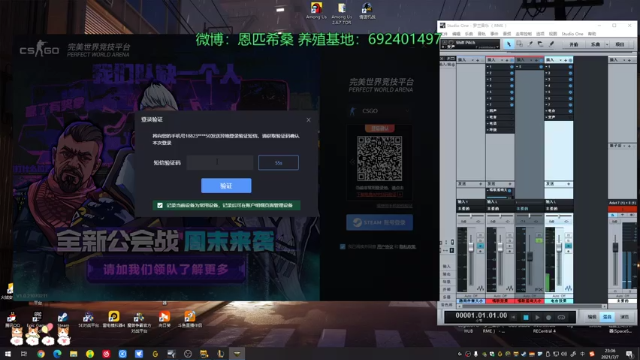Viewport: 640px width, 360px height.
Task: Click the resend code countdown button
Action: point(278,163)
